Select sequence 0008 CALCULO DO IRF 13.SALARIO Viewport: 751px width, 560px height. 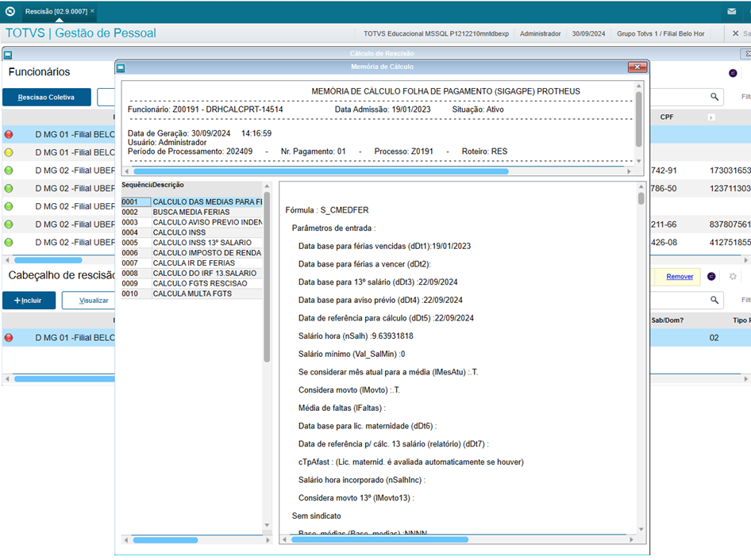[191, 274]
